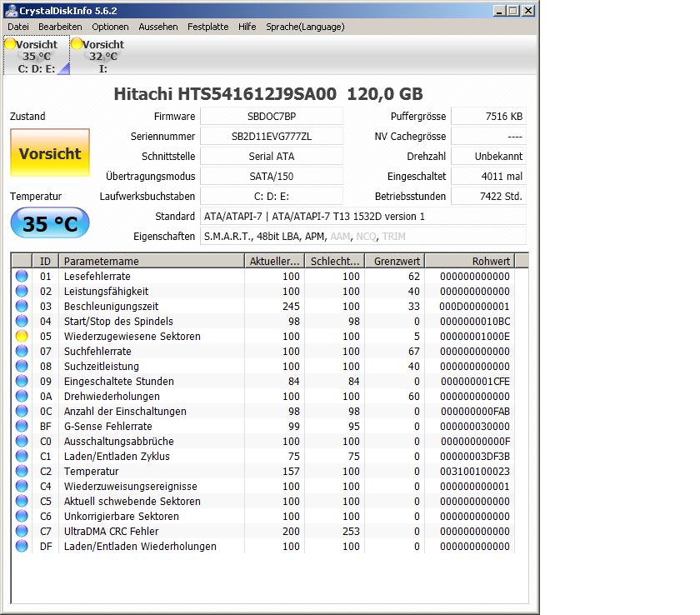Click the Wiederzugewiesene Sektoren parameter name
The height and width of the screenshot is (615, 700).
[x=132, y=336]
